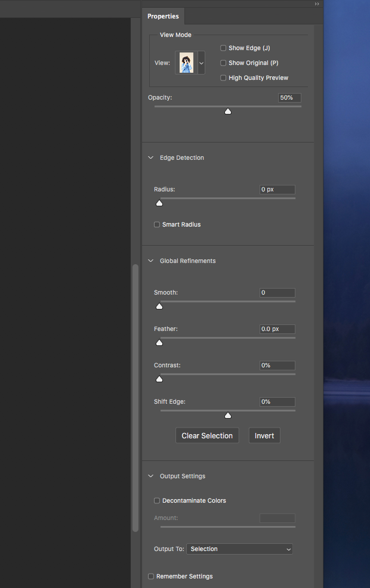This screenshot has width=370, height=588.
Task: Click the Smooth slider handle
Action: (159, 306)
